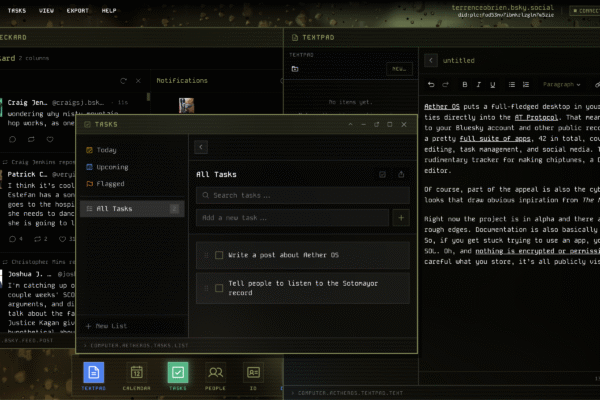Open the Paragraph style dropdown
The width and height of the screenshot is (600, 400).
click(x=560, y=85)
